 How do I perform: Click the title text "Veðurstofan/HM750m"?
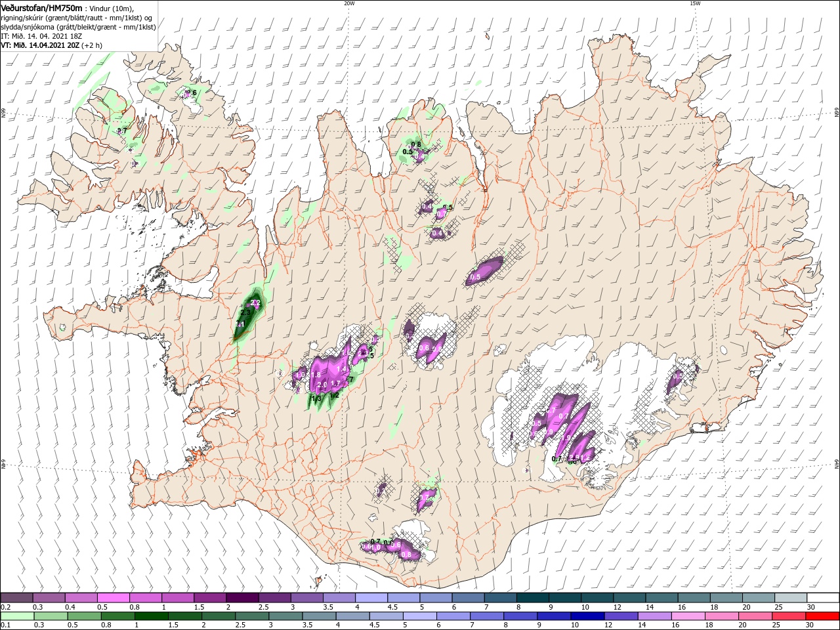[41, 8]
